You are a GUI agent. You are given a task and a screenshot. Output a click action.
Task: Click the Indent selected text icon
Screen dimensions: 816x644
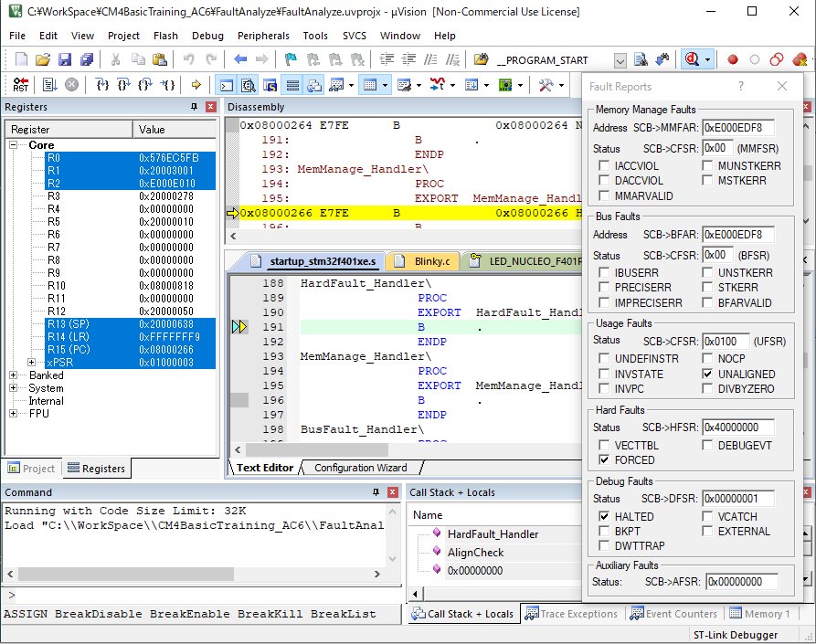click(387, 59)
